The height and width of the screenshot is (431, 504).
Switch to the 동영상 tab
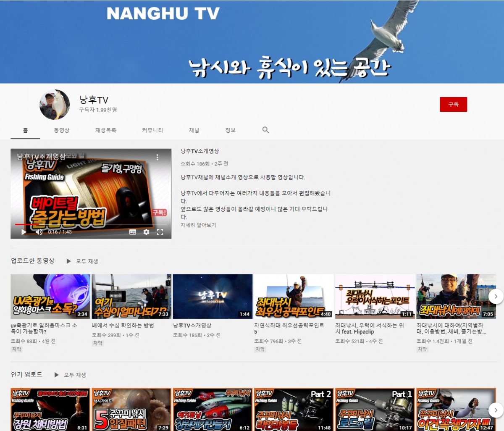coord(61,130)
